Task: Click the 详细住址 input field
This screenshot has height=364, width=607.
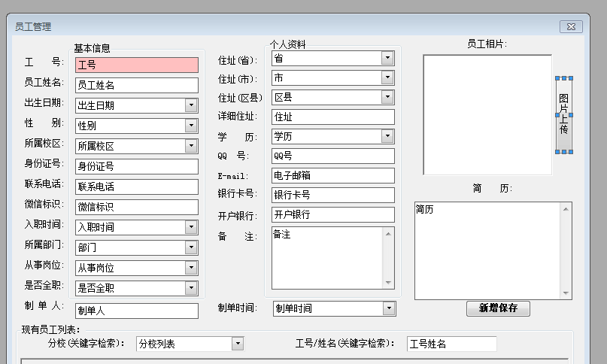Action: [x=333, y=117]
